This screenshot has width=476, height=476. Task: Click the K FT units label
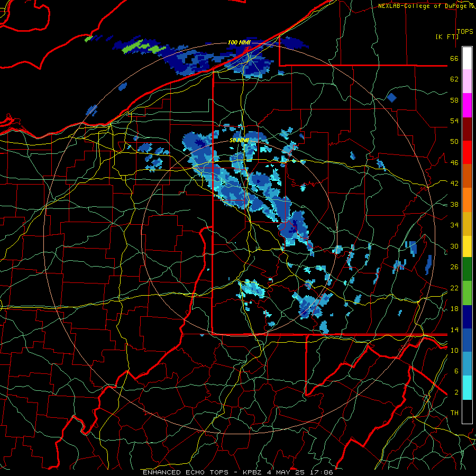(447, 36)
